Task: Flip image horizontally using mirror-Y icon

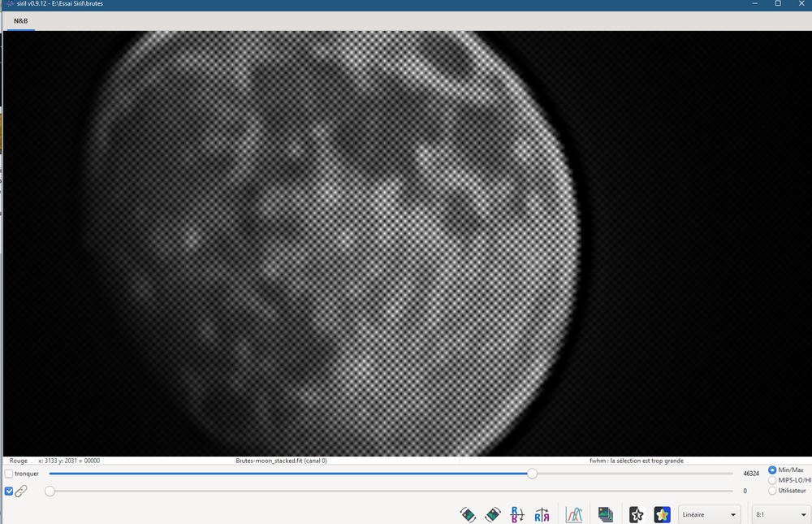Action: [x=542, y=515]
